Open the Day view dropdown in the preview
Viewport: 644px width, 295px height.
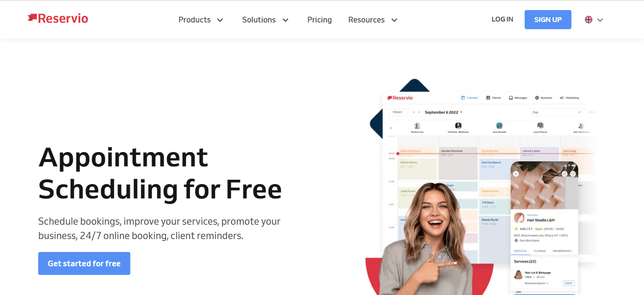(x=557, y=112)
